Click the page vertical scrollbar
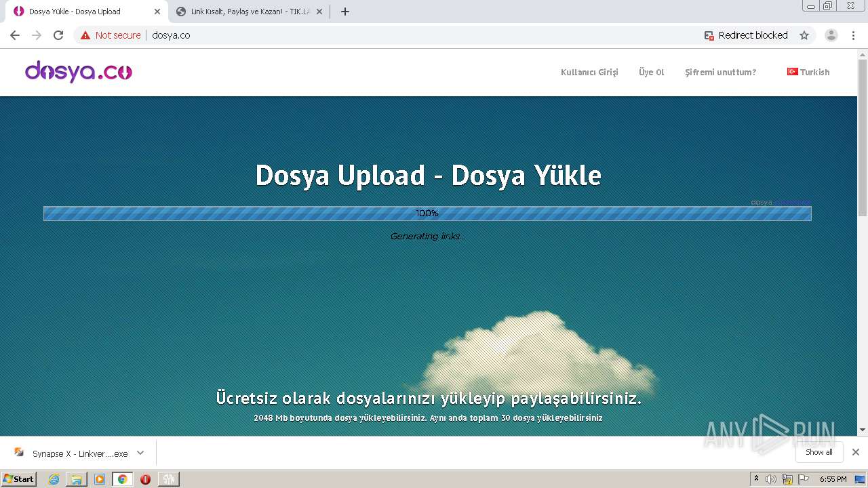 click(863, 138)
